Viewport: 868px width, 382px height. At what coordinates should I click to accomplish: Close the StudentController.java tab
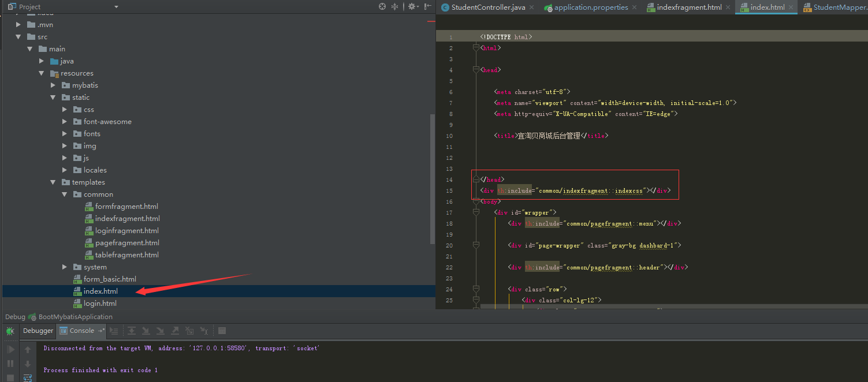[533, 8]
